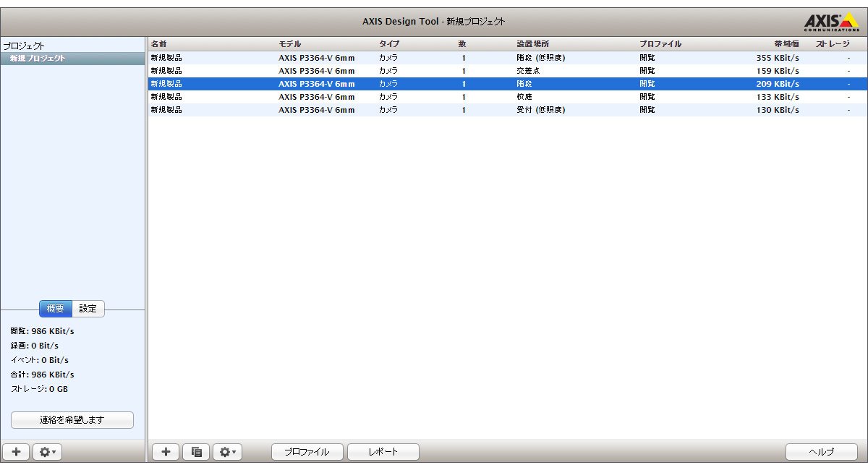The height and width of the screenshot is (470, 868).
Task: Click the ストレージ: 0 GB summary line
Action: (39, 389)
